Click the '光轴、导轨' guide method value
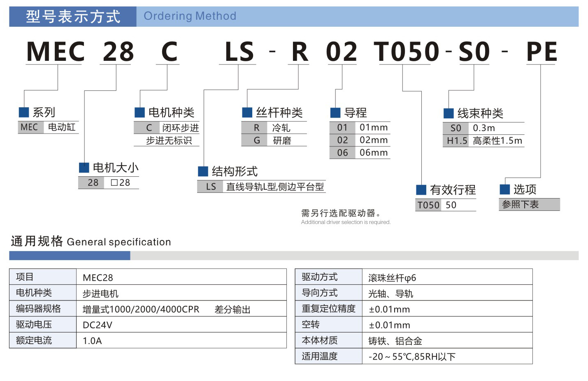This screenshot has height=381, width=588. click(x=390, y=293)
